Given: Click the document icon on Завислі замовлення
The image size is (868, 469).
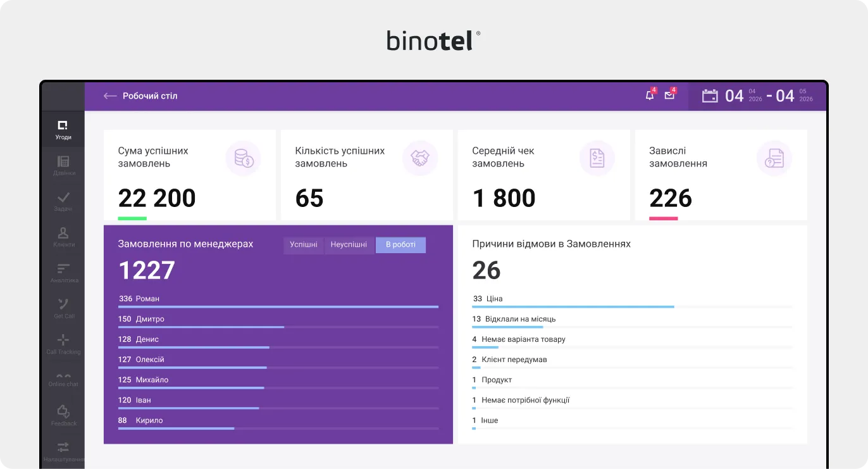Looking at the screenshot, I should pyautogui.click(x=774, y=158).
